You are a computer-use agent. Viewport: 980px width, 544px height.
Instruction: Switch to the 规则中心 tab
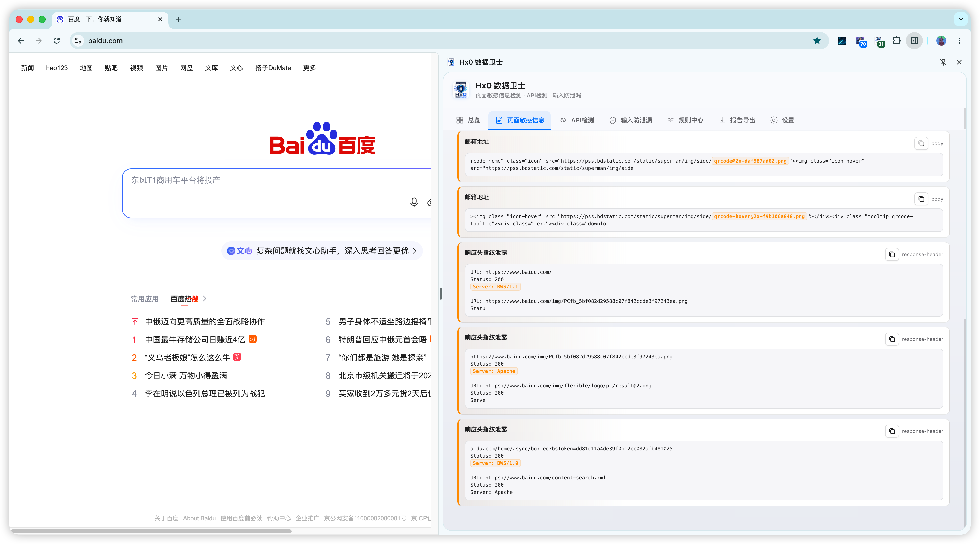[685, 120]
